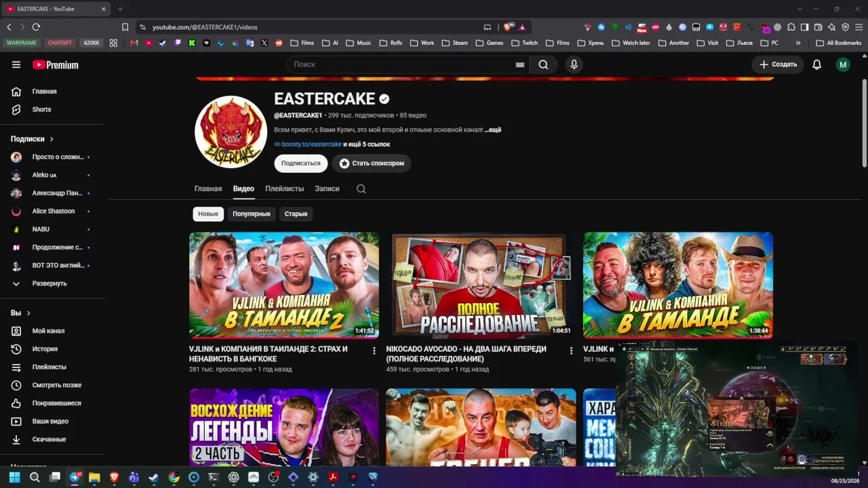Switch to the Главная channel tab
Image resolution: width=868 pixels, height=488 pixels.
208,189
